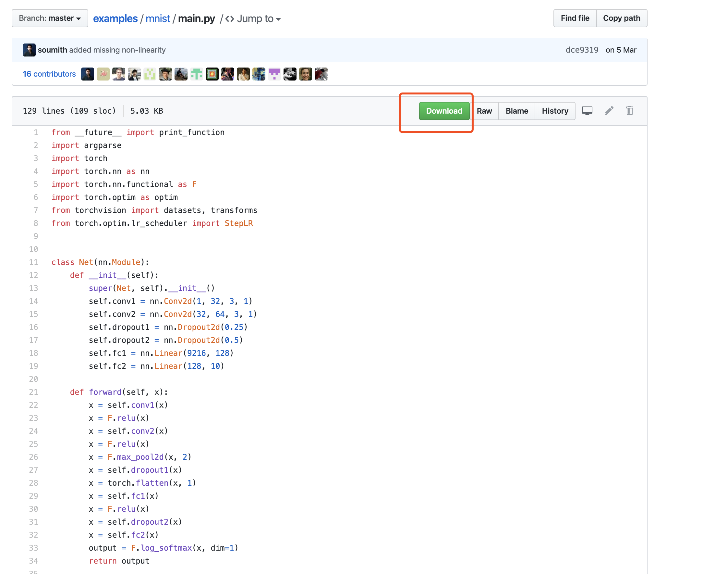The width and height of the screenshot is (728, 574).
Task: Click the Find file button
Action: [574, 18]
